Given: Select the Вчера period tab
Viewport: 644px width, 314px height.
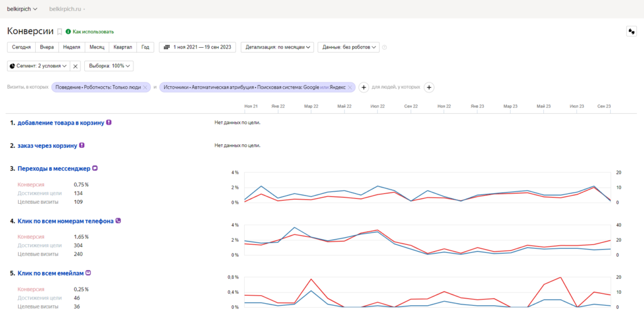Looking at the screenshot, I should 47,47.
